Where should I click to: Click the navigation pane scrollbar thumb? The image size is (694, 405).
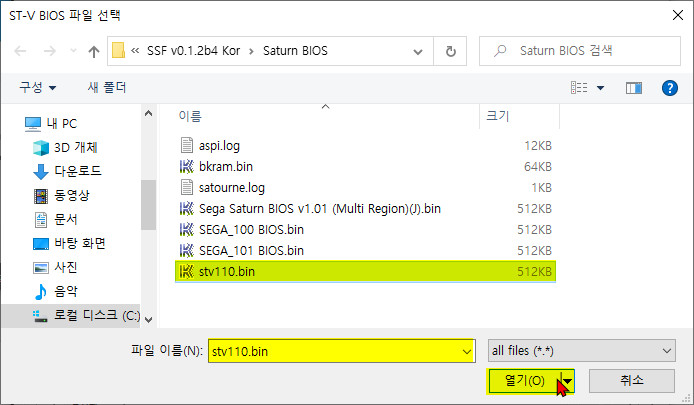pyautogui.click(x=148, y=204)
